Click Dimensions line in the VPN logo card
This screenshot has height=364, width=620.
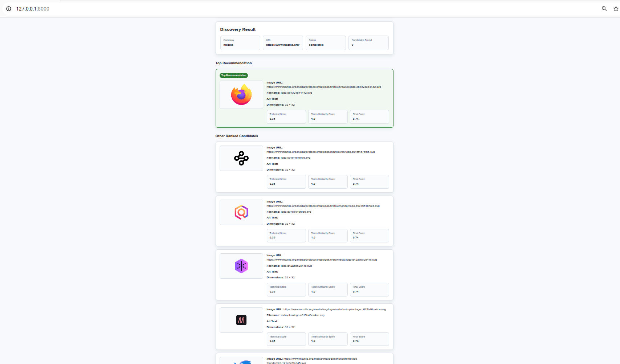pos(281,170)
